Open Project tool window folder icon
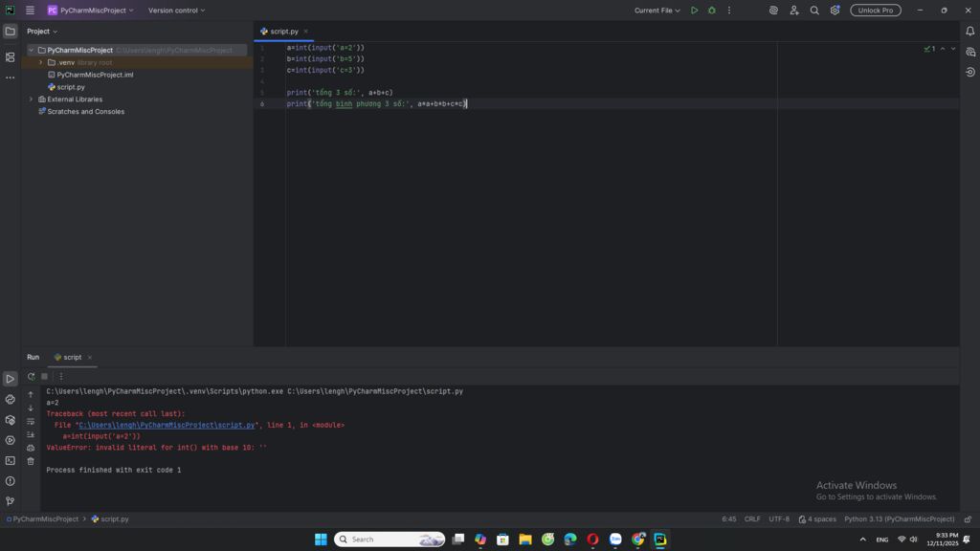The height and width of the screenshot is (551, 980). tap(10, 32)
